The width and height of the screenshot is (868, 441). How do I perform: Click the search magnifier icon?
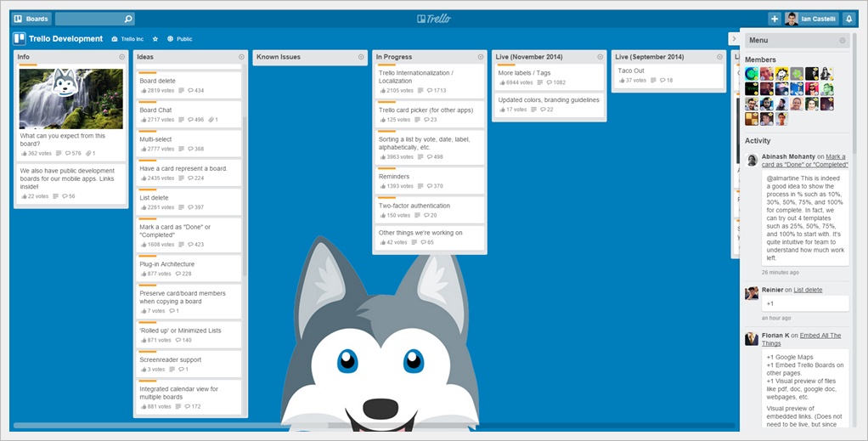coord(128,19)
